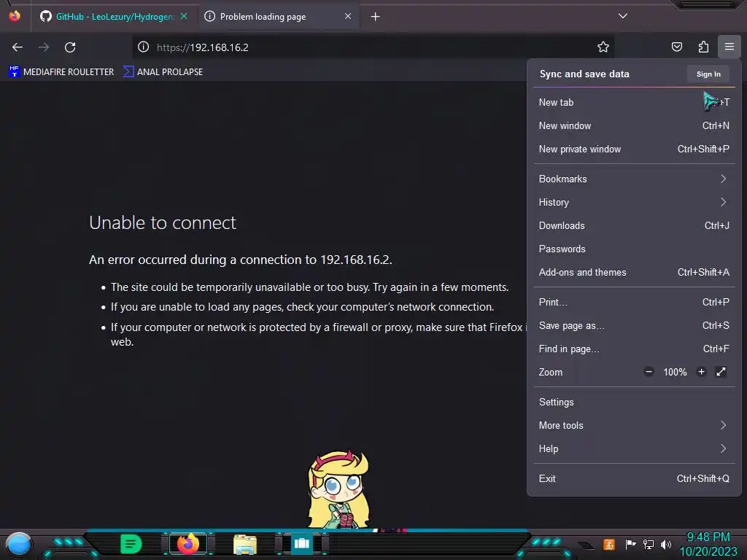Expand the History submenu
747x560 pixels.
coord(634,203)
